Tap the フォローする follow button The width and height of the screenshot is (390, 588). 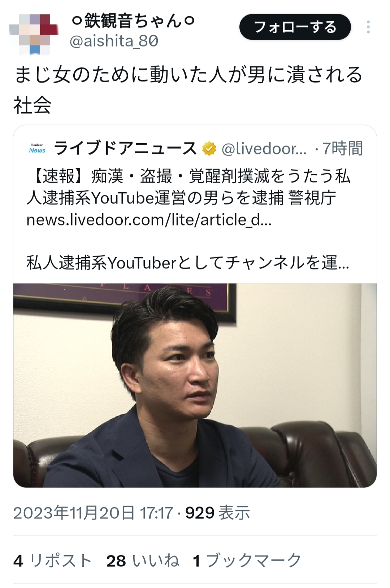click(295, 27)
